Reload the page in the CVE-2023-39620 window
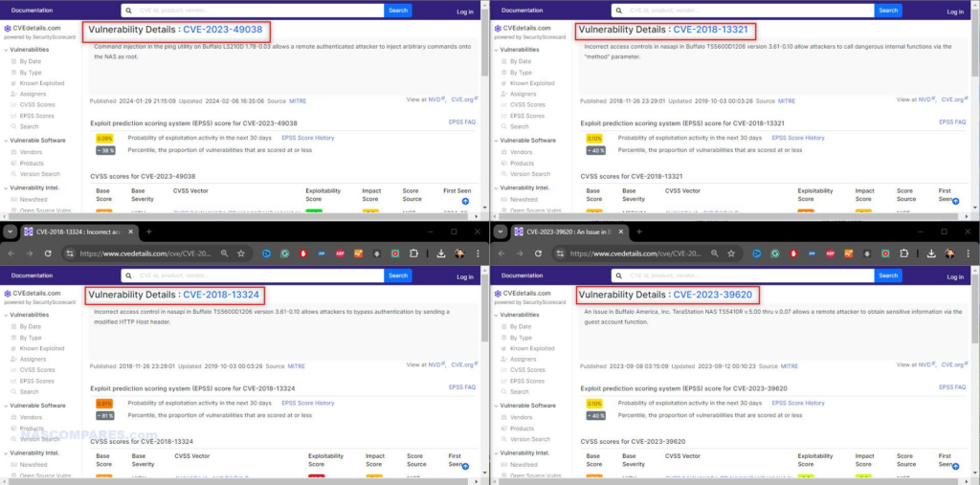The image size is (980, 485). [538, 254]
